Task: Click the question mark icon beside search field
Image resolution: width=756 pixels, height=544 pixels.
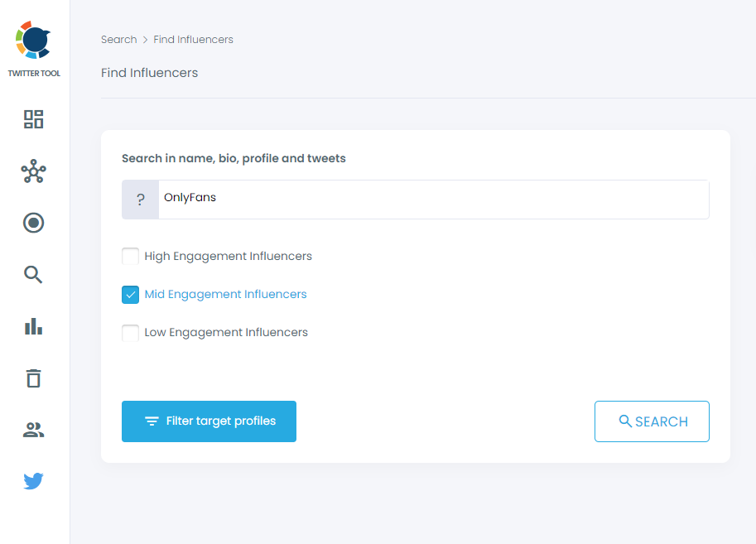Action: tap(139, 199)
